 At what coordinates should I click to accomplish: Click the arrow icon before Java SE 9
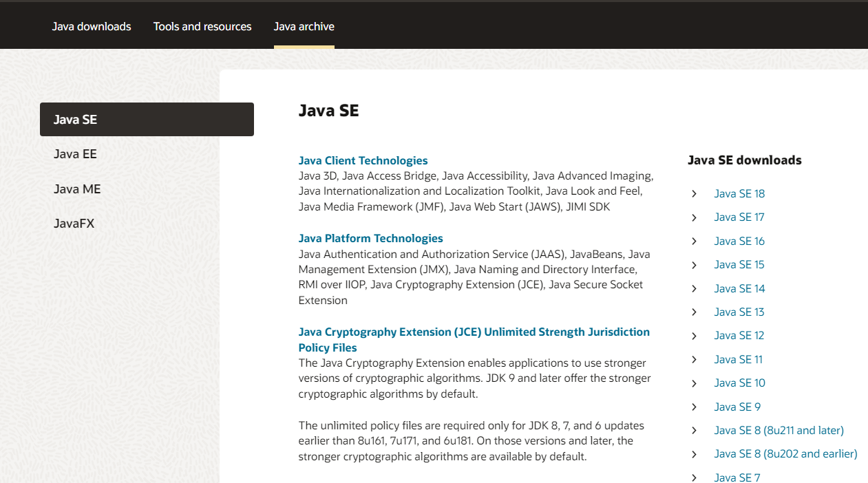695,407
